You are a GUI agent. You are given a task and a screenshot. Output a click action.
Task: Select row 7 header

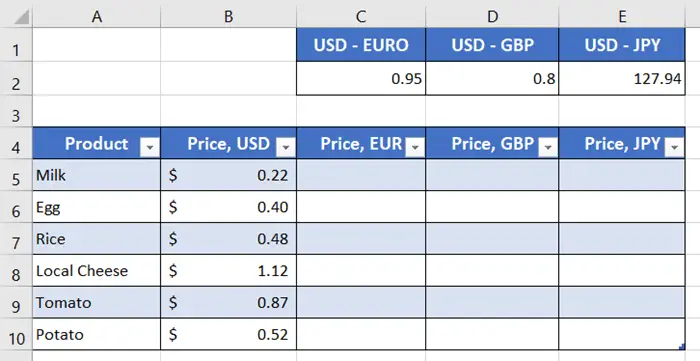tap(16, 239)
